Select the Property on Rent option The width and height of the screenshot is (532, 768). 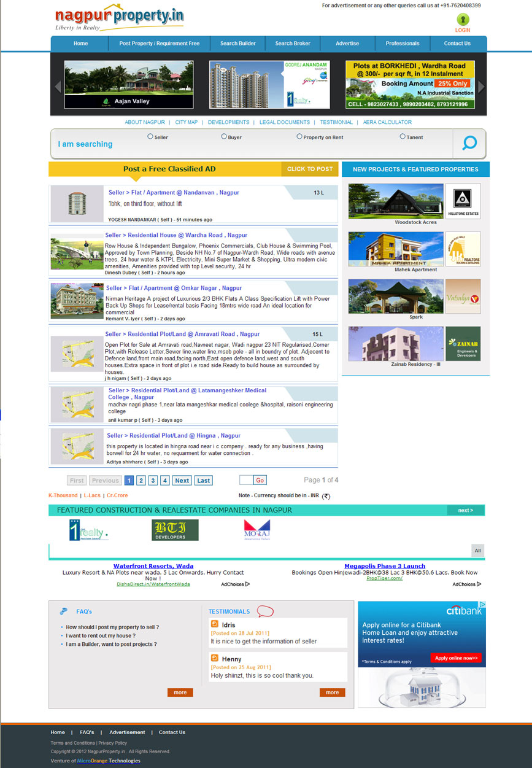click(x=299, y=137)
